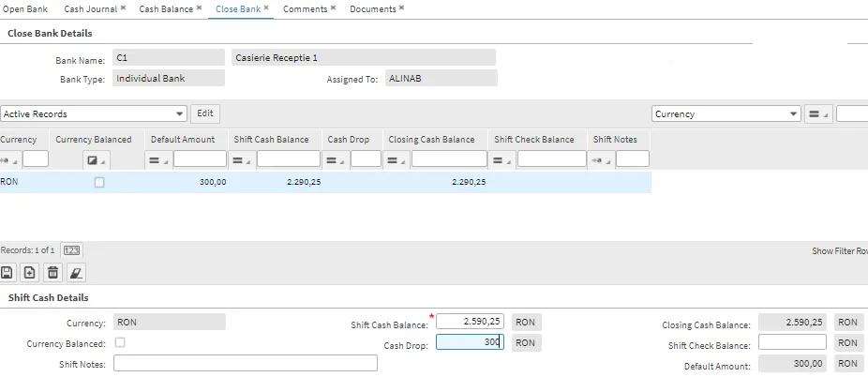868x377 pixels.
Task: Close the Documents tab via its x
Action: coord(401,8)
